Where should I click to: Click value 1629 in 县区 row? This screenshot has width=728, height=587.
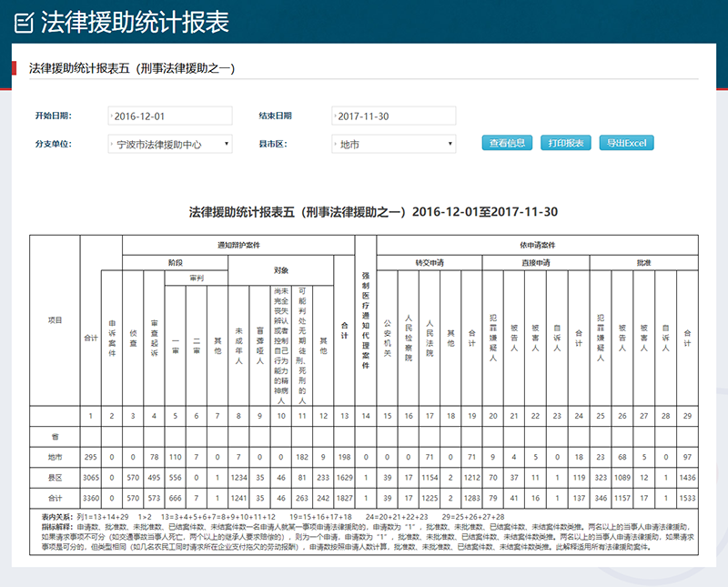pyautogui.click(x=345, y=478)
